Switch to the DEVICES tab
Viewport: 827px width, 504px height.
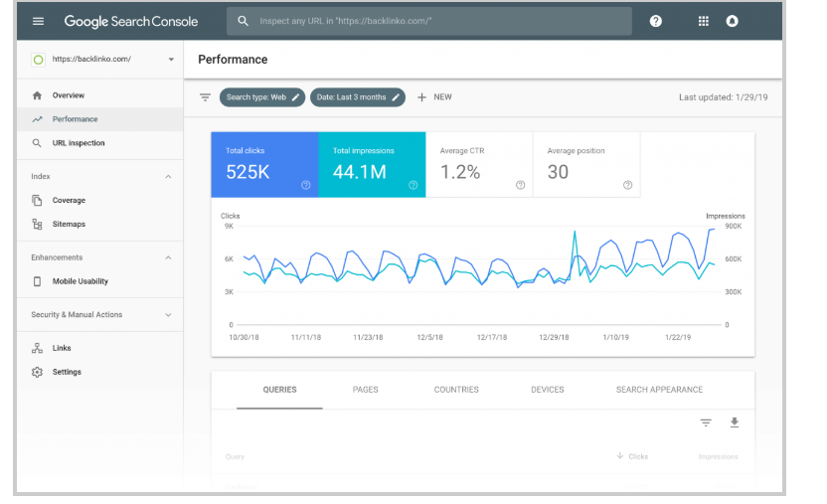point(548,390)
